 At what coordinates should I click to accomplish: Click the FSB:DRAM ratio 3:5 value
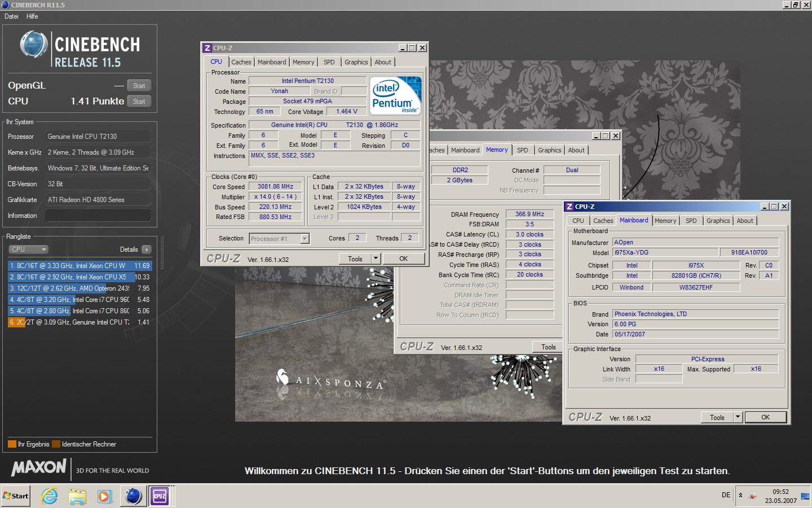click(530, 224)
